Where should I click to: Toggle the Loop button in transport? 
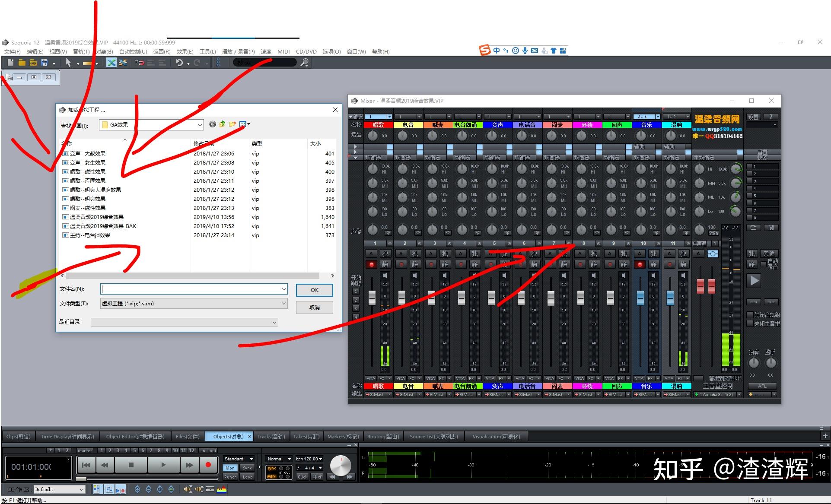point(248,477)
